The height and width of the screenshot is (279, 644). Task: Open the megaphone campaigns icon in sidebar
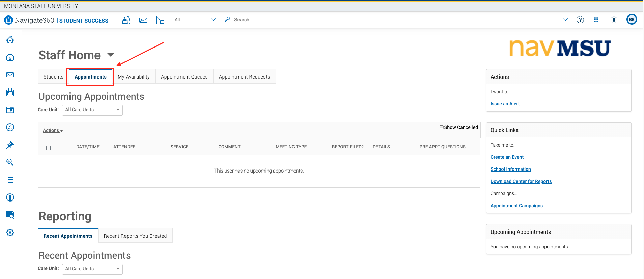pyautogui.click(x=10, y=127)
